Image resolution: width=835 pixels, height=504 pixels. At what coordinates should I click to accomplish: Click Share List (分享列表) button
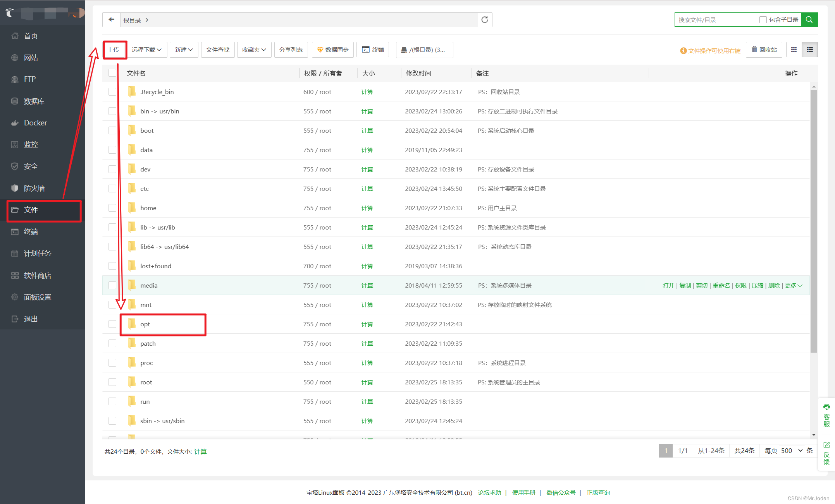tap(291, 50)
